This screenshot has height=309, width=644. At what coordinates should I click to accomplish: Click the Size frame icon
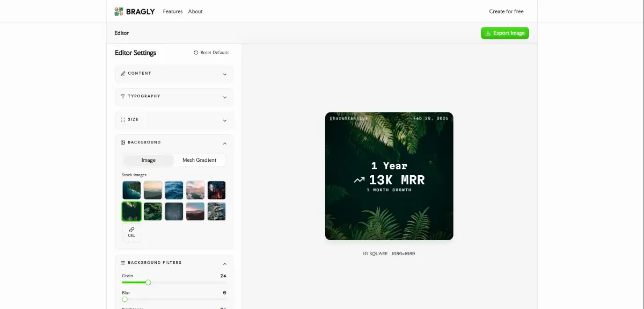click(x=123, y=120)
